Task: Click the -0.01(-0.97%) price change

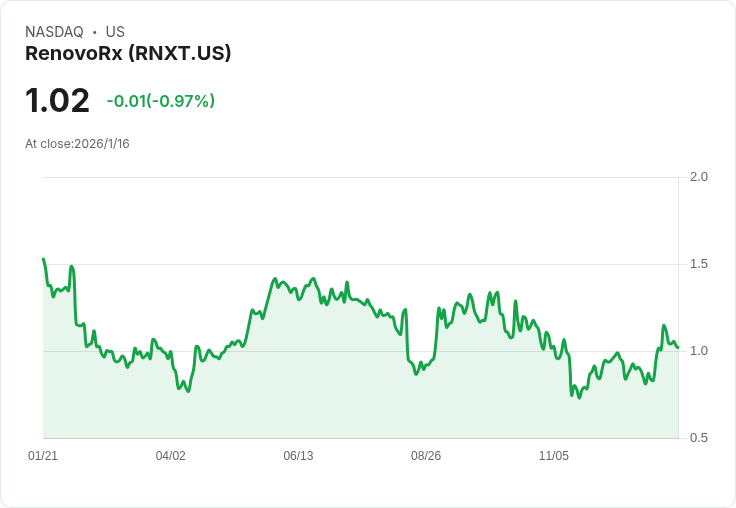Action: tap(160, 101)
